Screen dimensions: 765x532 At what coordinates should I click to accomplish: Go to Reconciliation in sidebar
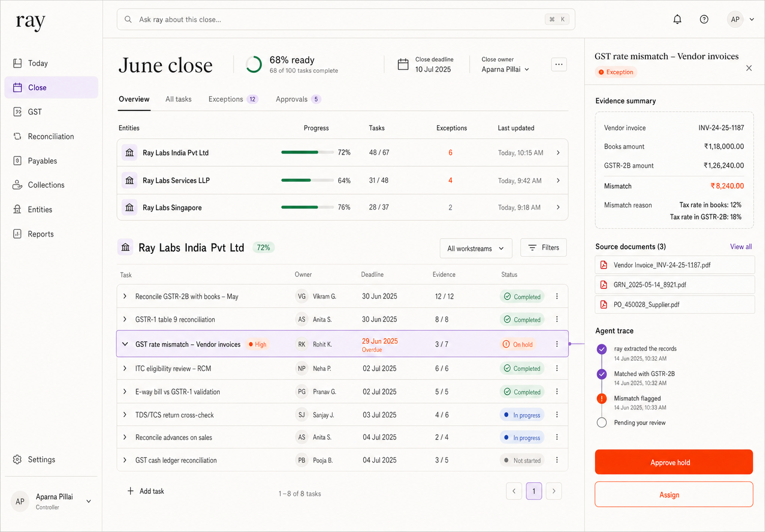51,136
